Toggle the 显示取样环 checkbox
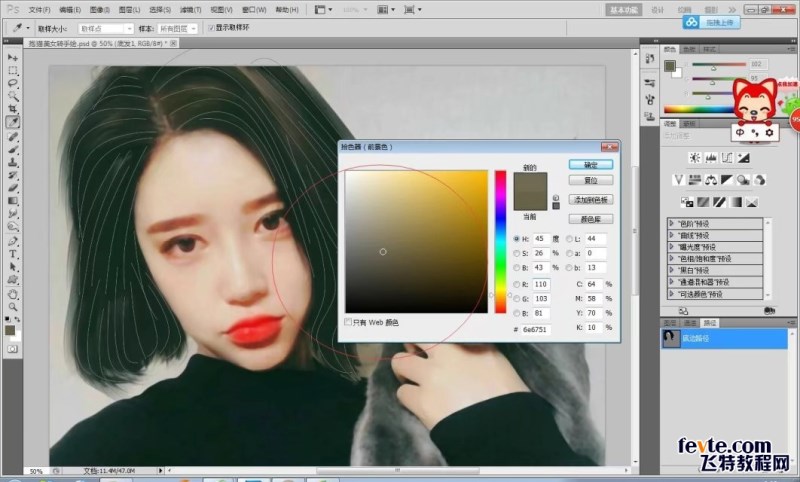 click(209, 29)
